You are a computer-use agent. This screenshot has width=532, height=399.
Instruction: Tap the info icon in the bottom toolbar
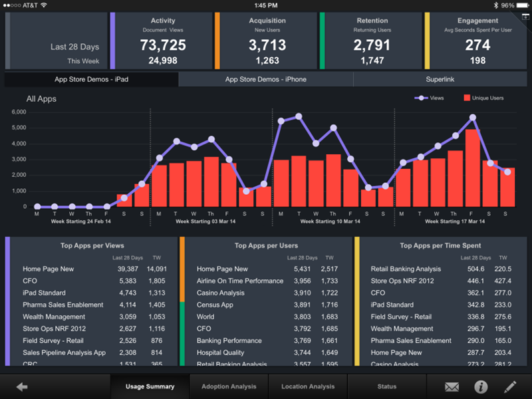click(478, 386)
